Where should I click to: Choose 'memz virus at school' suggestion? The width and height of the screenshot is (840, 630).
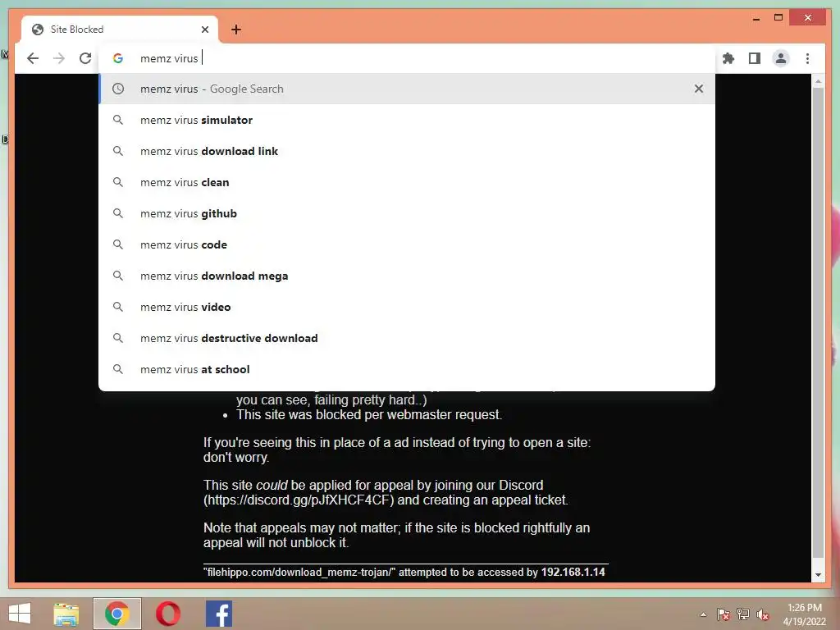(407, 369)
